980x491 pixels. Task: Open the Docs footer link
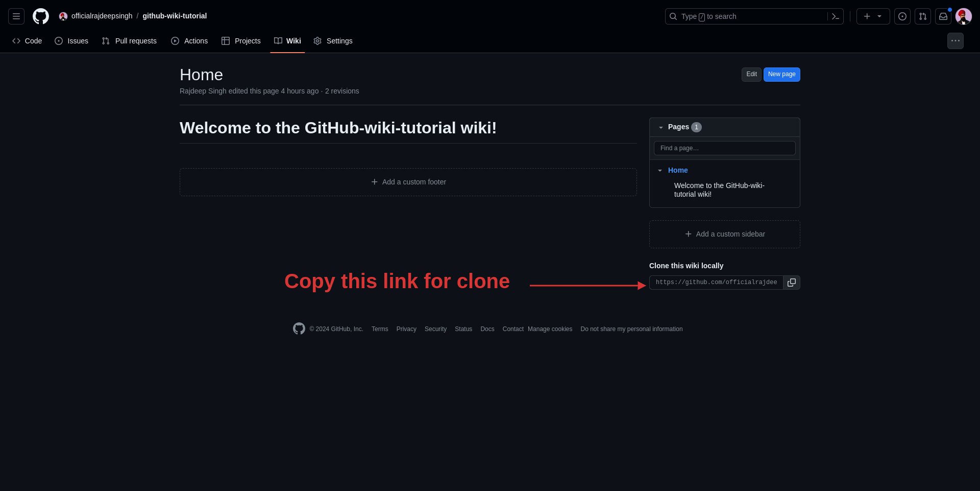coord(487,329)
